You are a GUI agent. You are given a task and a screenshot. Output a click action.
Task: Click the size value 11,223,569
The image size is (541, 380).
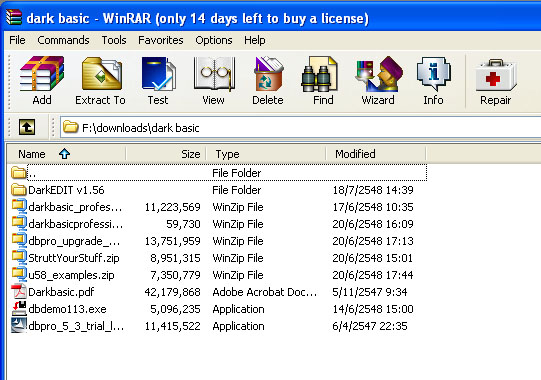173,207
